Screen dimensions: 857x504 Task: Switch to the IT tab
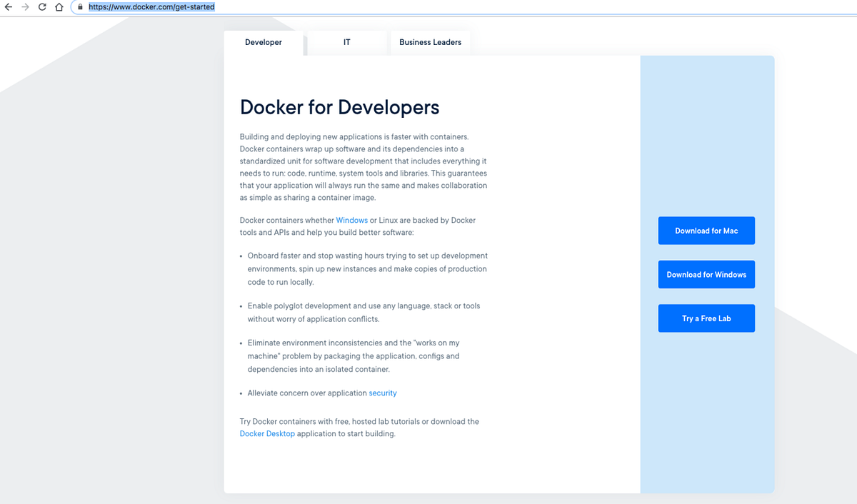tap(346, 42)
